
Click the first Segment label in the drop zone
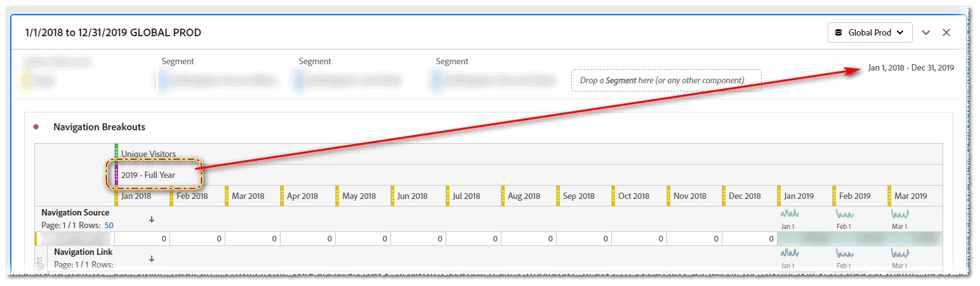tap(178, 62)
